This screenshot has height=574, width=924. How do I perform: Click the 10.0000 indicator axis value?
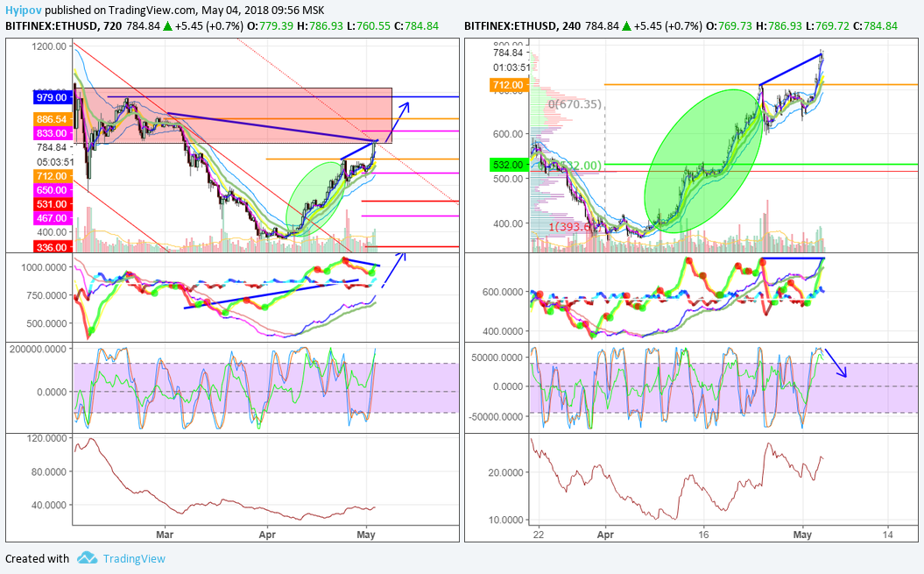(507, 520)
